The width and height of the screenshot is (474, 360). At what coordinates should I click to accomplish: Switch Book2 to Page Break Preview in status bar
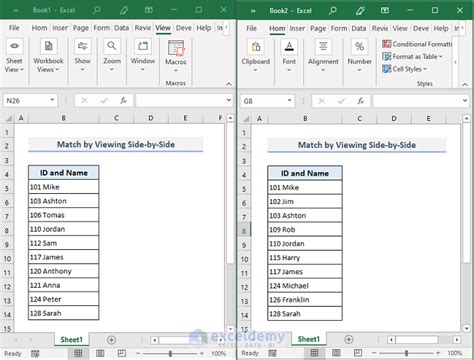click(x=358, y=353)
